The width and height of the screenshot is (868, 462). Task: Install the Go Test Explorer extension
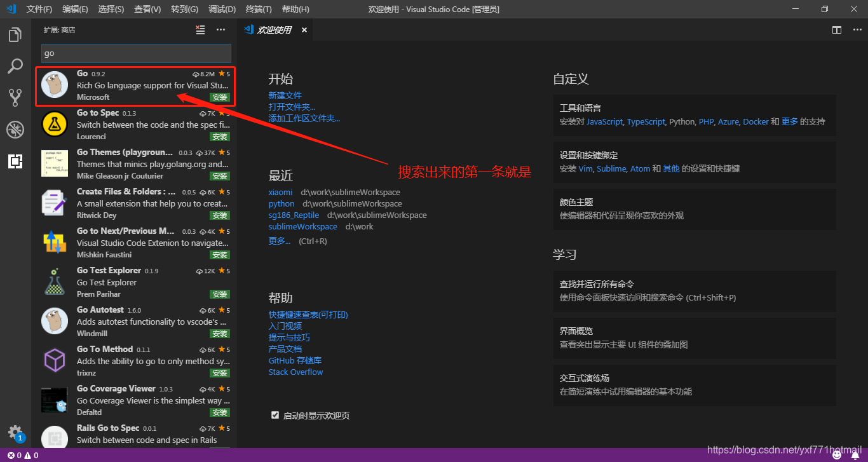[x=220, y=294]
